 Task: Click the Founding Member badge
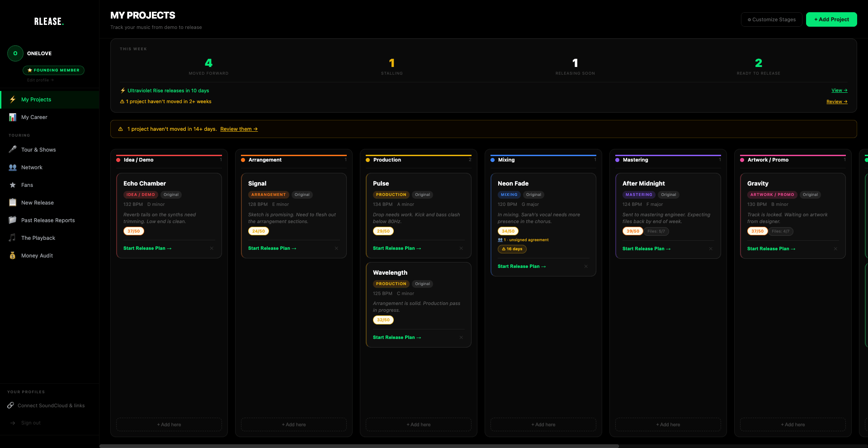[x=53, y=70]
